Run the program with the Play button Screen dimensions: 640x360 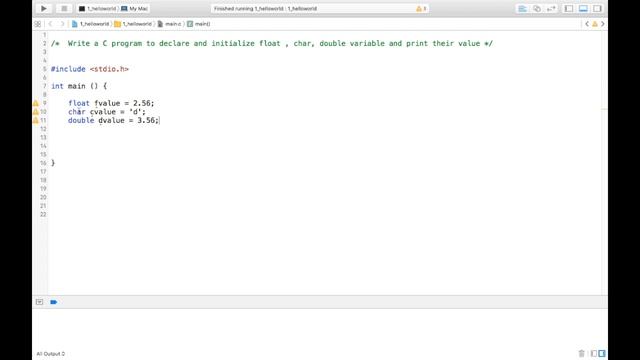44,9
